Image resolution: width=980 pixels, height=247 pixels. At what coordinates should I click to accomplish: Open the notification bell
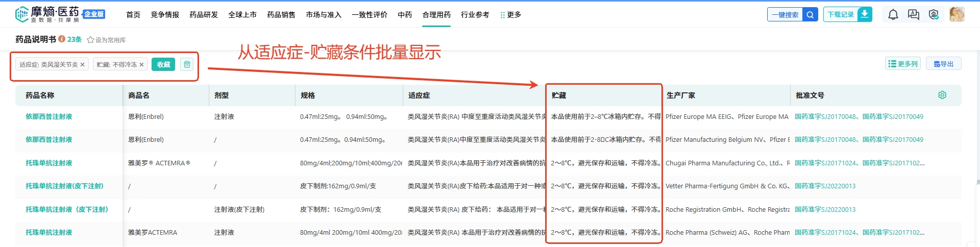[893, 15]
